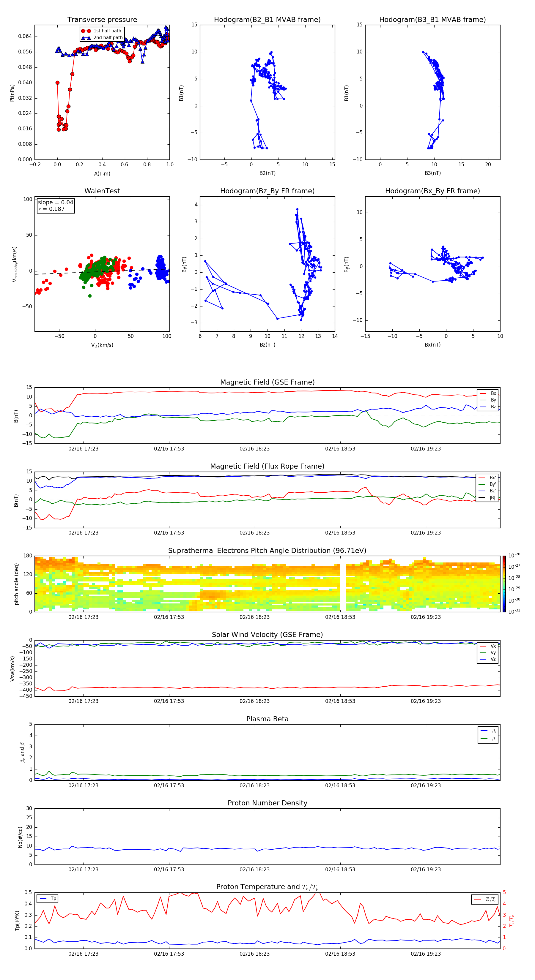Click the "B2(nT)" x-axis label
535x980 pixels.
[267, 173]
